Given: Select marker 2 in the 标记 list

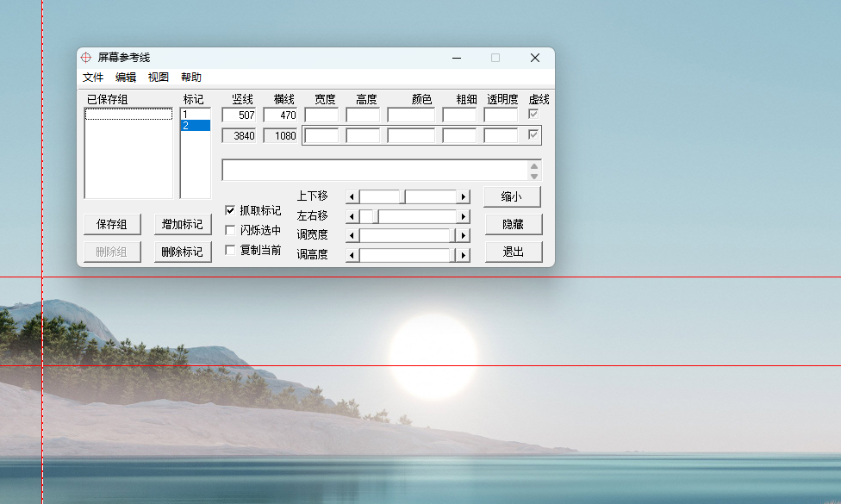Looking at the screenshot, I should (x=196, y=126).
